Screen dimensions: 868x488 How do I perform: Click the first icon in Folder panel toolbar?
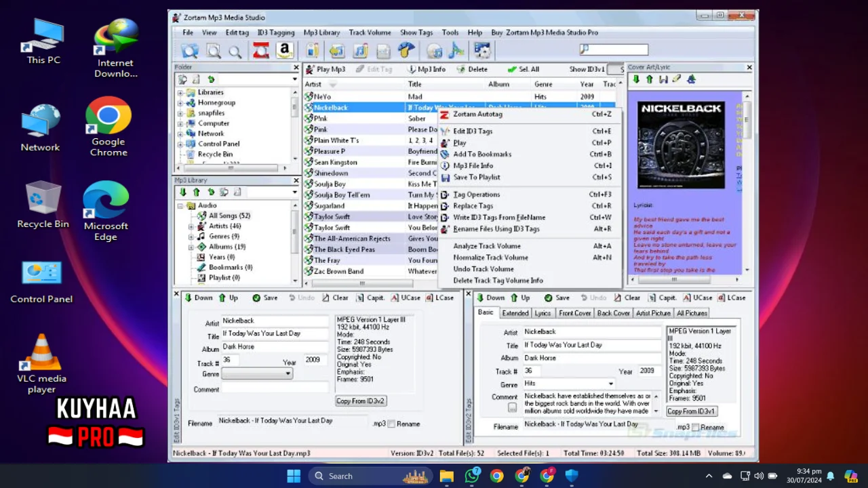point(182,79)
